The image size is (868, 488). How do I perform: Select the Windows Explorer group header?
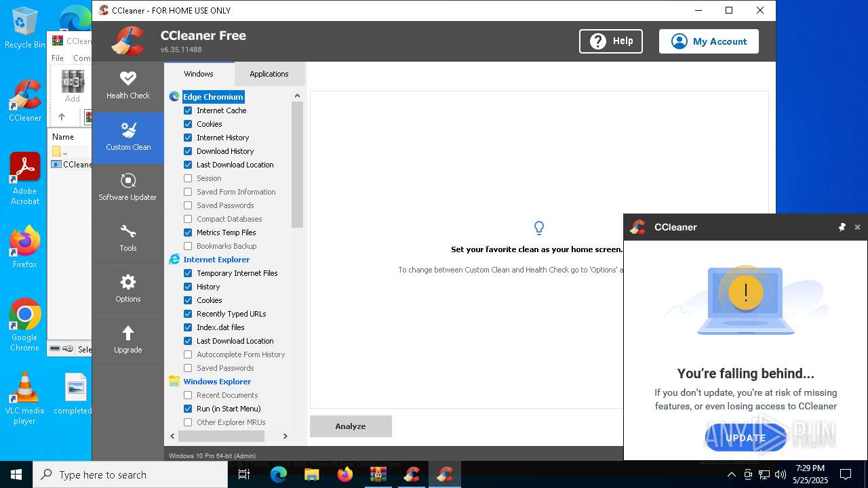(217, 382)
